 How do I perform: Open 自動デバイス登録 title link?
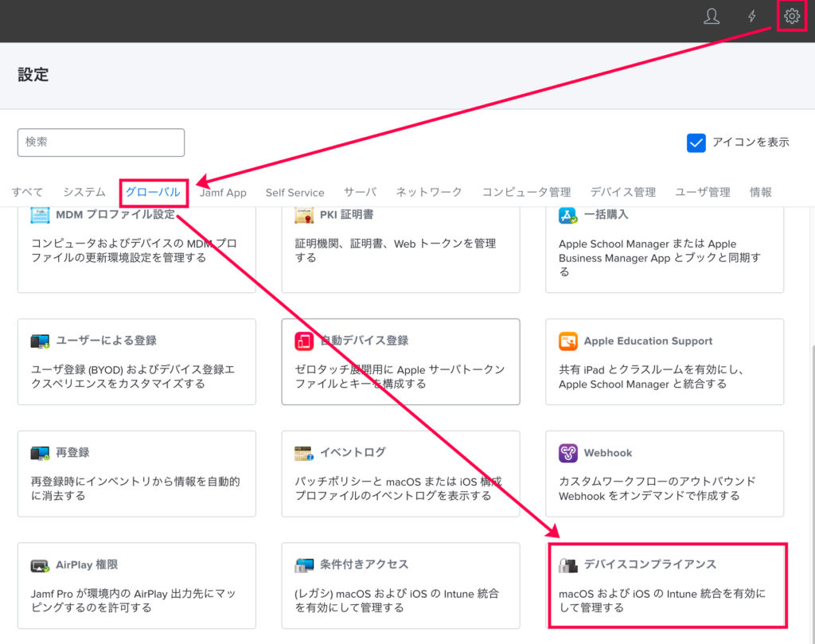364,341
